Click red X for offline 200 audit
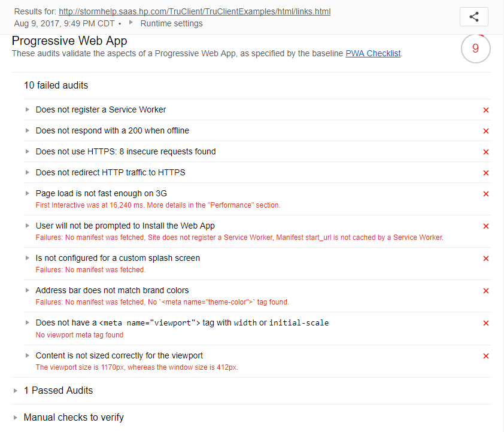 (485, 131)
